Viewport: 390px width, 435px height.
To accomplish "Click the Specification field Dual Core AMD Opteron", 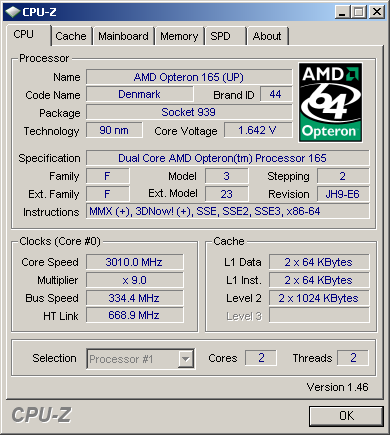I will tap(228, 158).
